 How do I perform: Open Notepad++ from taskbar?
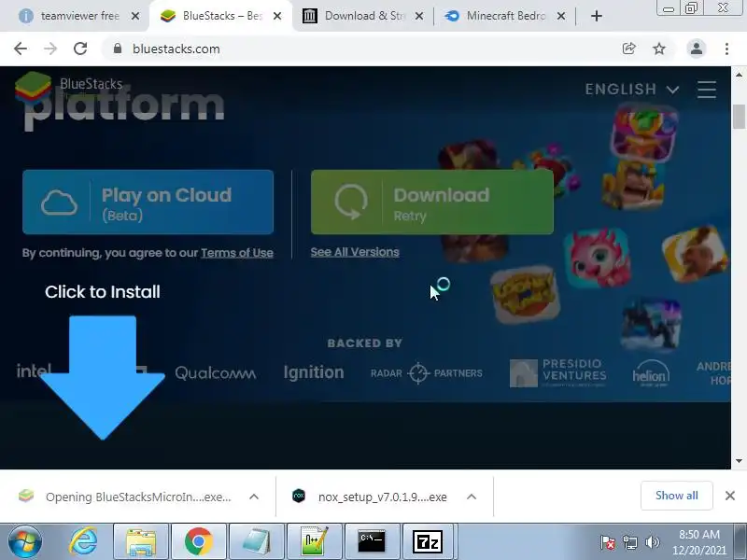[315, 541]
